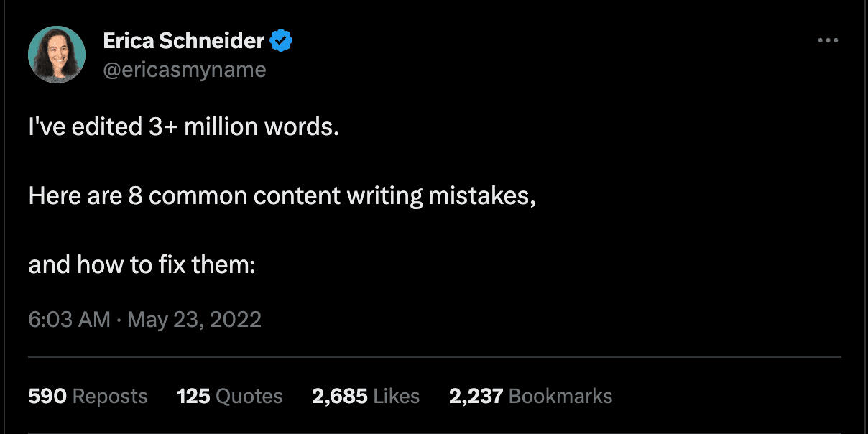This screenshot has height=434, width=868.
Task: Click the May 23, 2022 date
Action: [194, 319]
